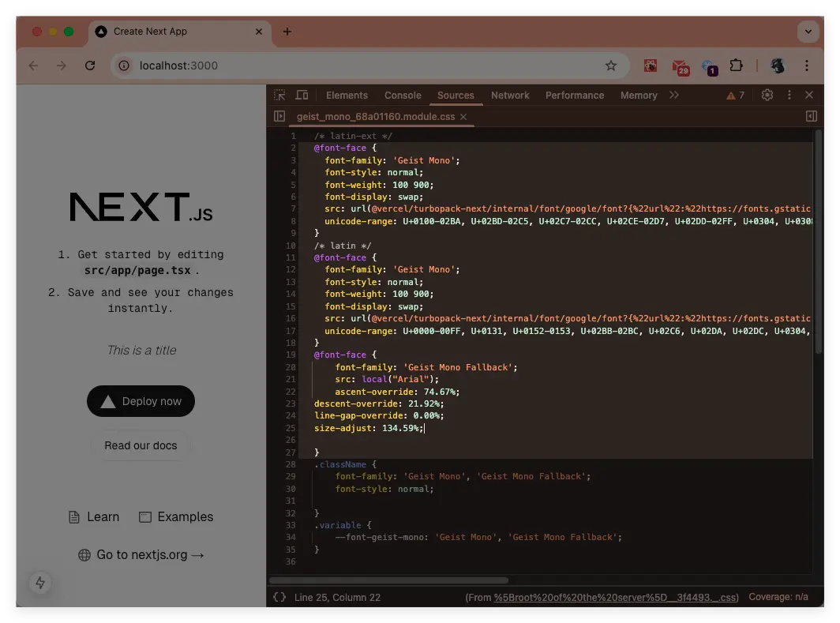Viewport: 840px width, 623px height.
Task: Click the descent-override: 21.92% line
Action: click(379, 403)
